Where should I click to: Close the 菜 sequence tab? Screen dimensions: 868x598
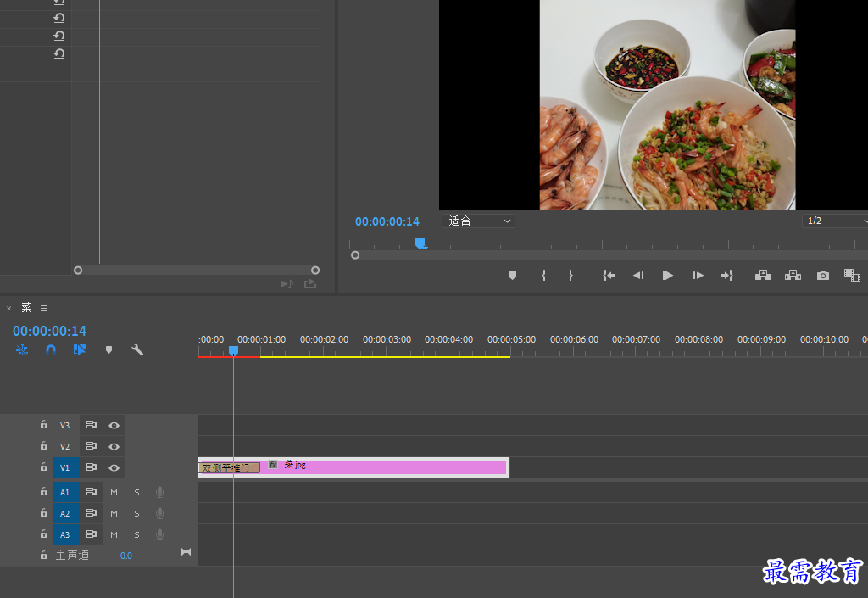[x=8, y=309]
